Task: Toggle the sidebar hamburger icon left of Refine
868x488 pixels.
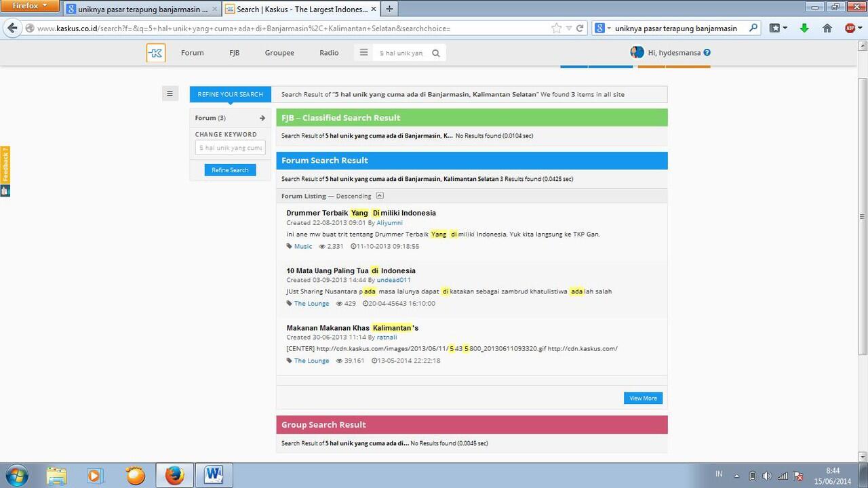Action: pyautogui.click(x=170, y=94)
